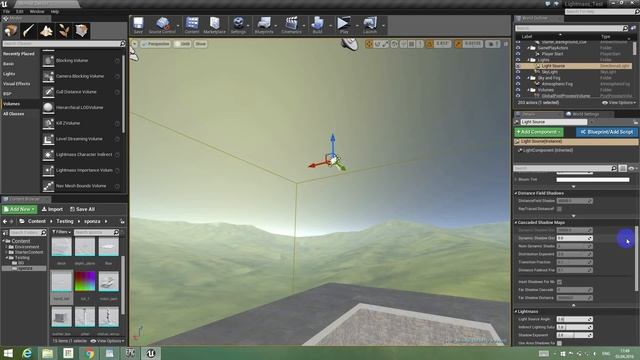Image resolution: width=640 pixels, height=360 pixels.
Task: Toggle the RayTraced DistanceField checkbox
Action: point(559,209)
